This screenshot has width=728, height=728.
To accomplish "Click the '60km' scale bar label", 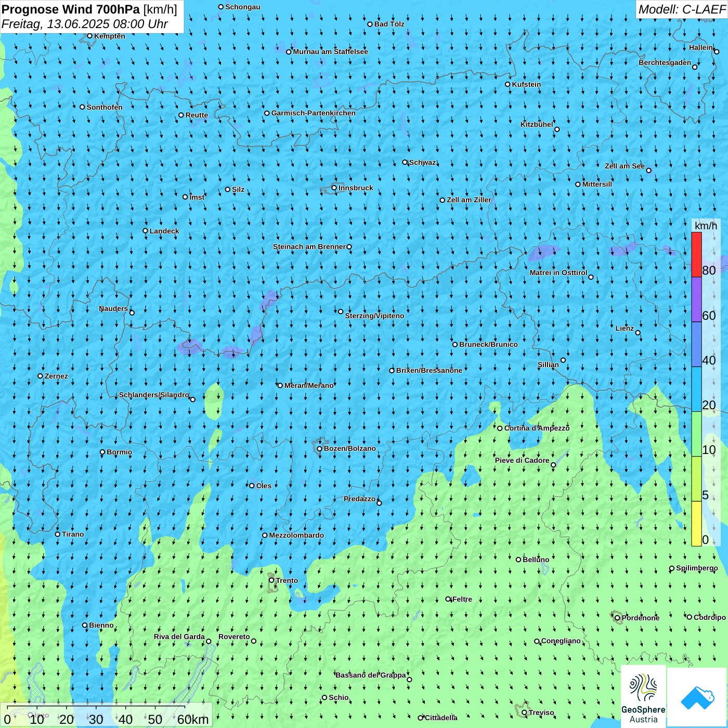I will point(193,719).
